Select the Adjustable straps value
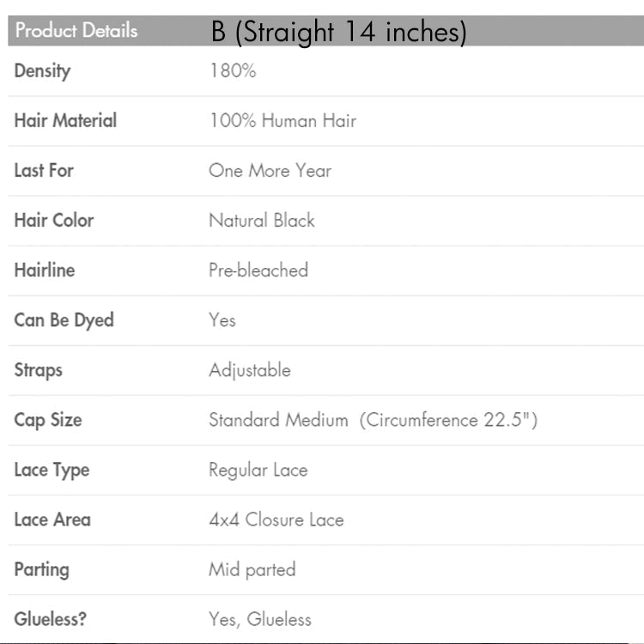The height and width of the screenshot is (644, 644). click(x=250, y=370)
